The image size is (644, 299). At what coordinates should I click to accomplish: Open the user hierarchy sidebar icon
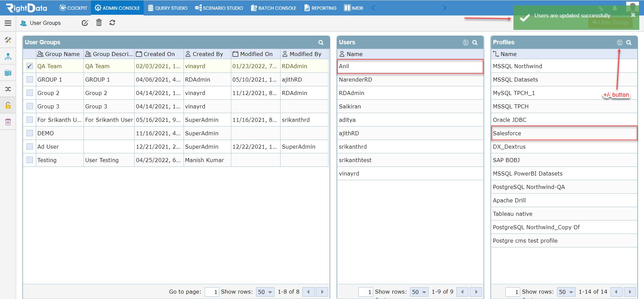pos(8,56)
